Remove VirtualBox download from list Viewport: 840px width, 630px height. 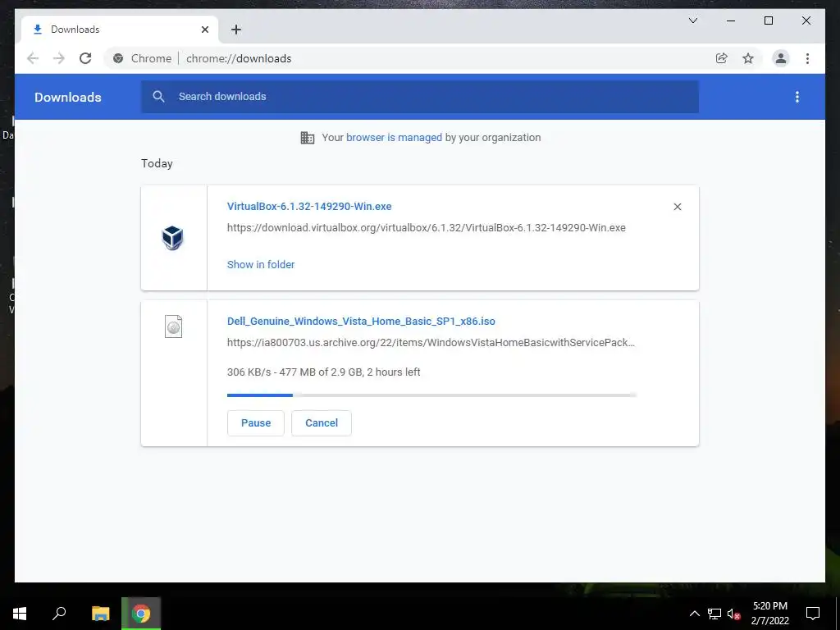[x=677, y=207]
